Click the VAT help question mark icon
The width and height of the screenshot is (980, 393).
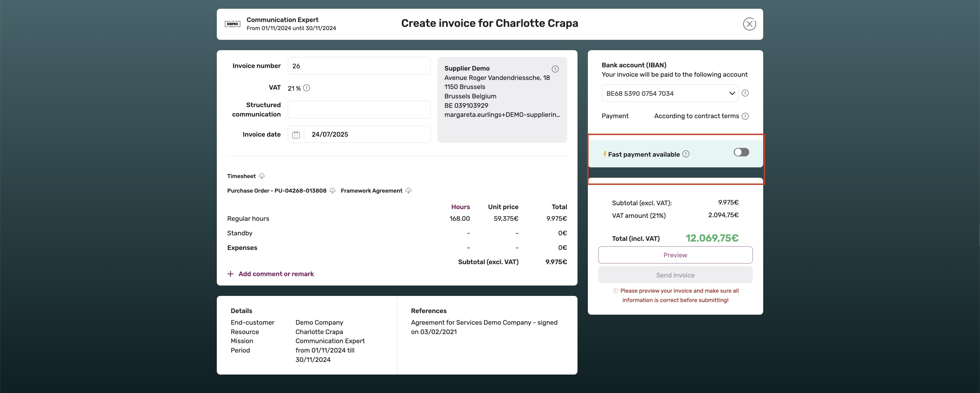point(307,88)
